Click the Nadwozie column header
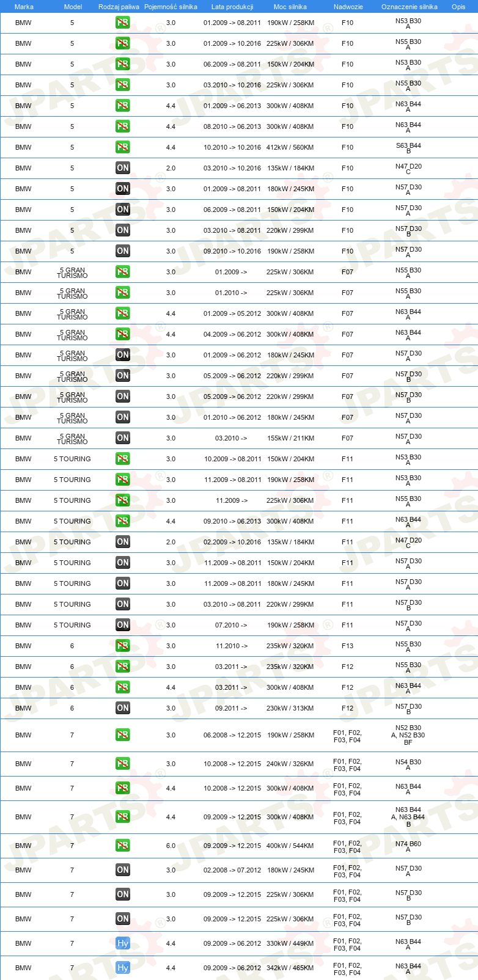The width and height of the screenshot is (478, 980). (348, 7)
